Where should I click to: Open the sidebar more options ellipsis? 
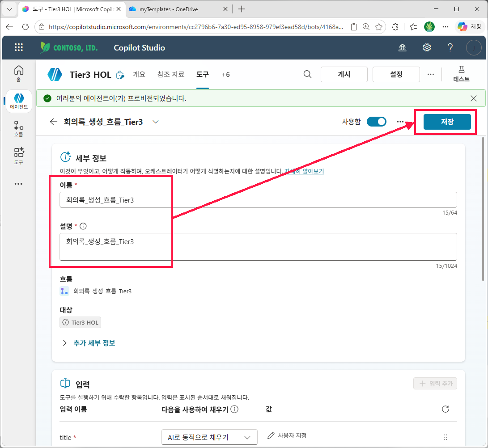(19, 184)
